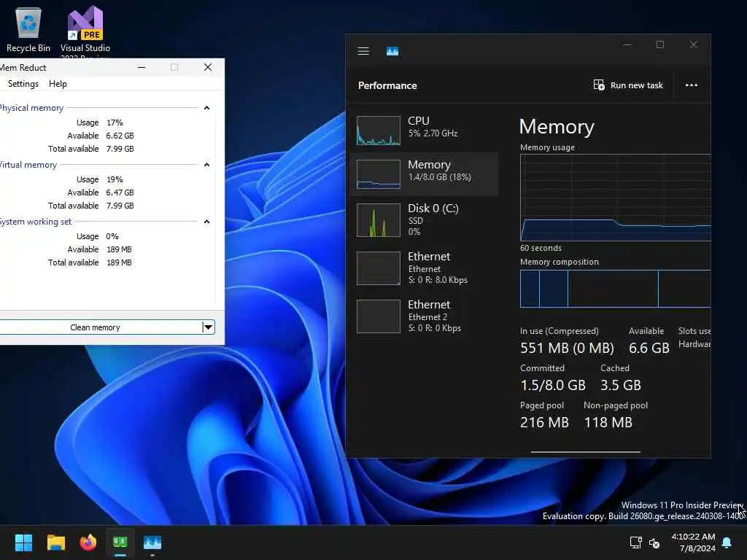747x560 pixels.
Task: Click the Memory usage graph
Action: point(615,198)
